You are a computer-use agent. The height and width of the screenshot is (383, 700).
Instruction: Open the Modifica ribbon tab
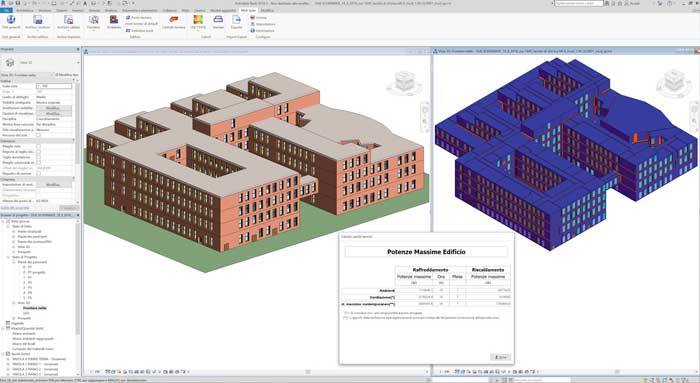coord(267,10)
